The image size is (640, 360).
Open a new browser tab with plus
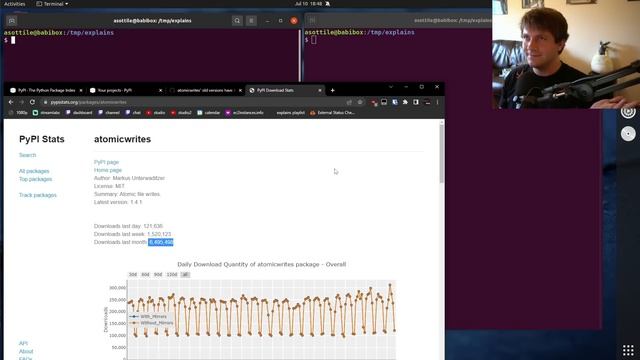tap(332, 90)
